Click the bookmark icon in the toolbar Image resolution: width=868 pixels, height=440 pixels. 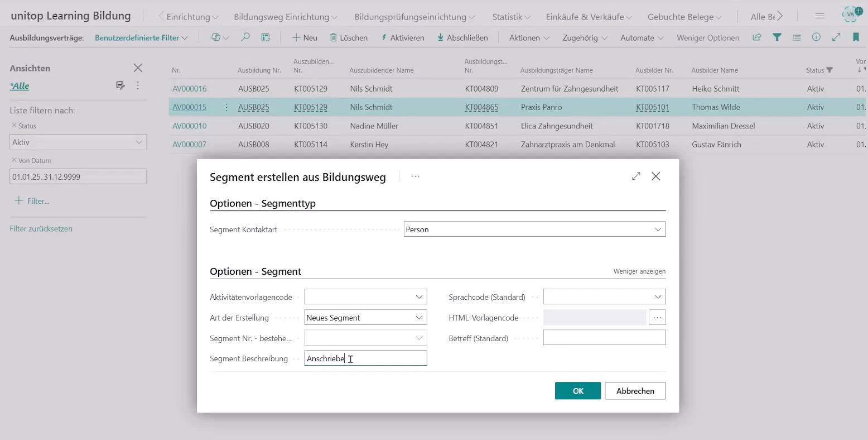click(856, 37)
